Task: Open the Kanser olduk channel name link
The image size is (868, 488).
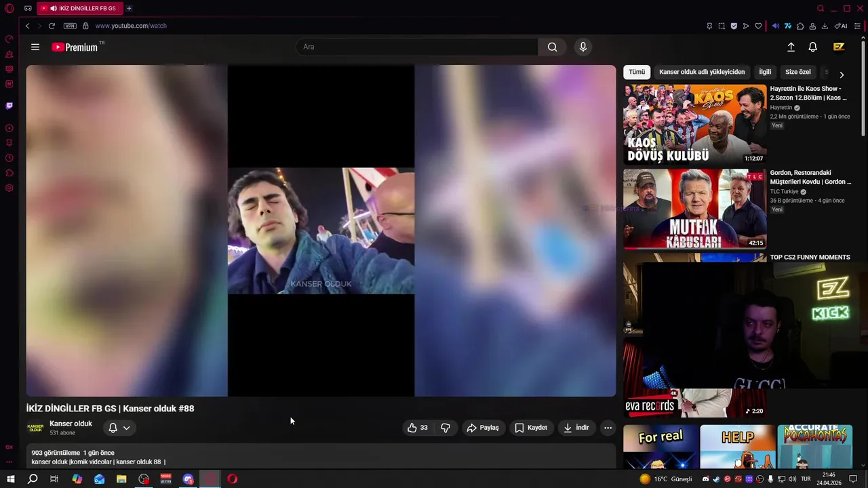Action: point(71,424)
